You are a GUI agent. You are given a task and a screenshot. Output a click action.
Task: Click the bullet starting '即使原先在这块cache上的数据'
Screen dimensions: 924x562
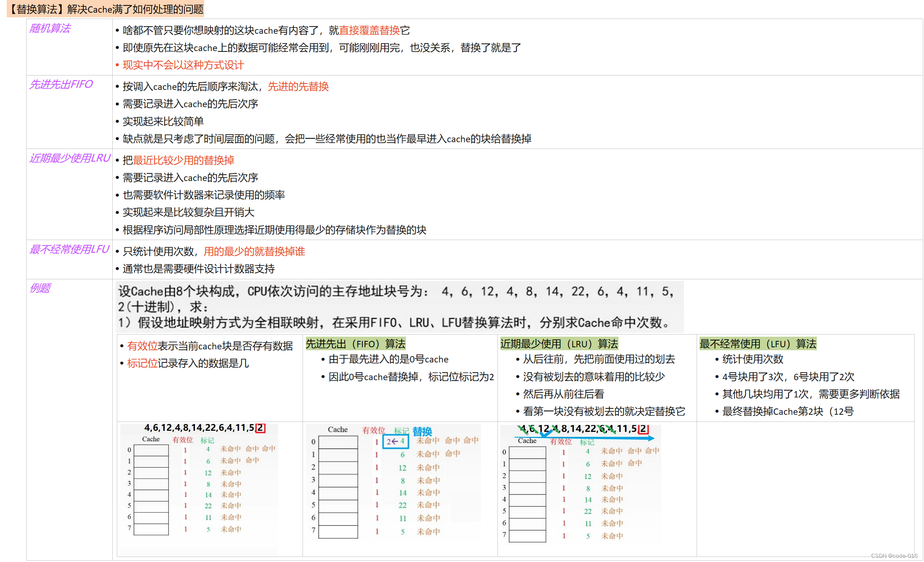pyautogui.click(x=322, y=48)
